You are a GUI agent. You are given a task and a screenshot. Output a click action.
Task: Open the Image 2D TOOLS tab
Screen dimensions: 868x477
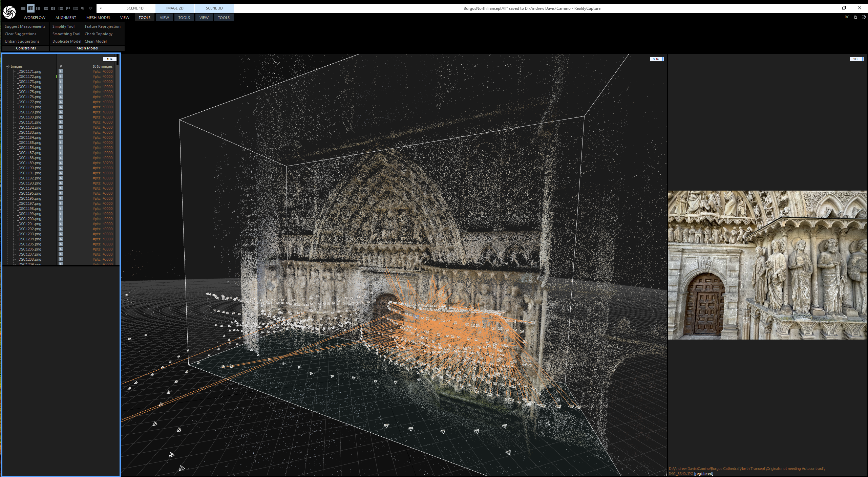(x=184, y=18)
